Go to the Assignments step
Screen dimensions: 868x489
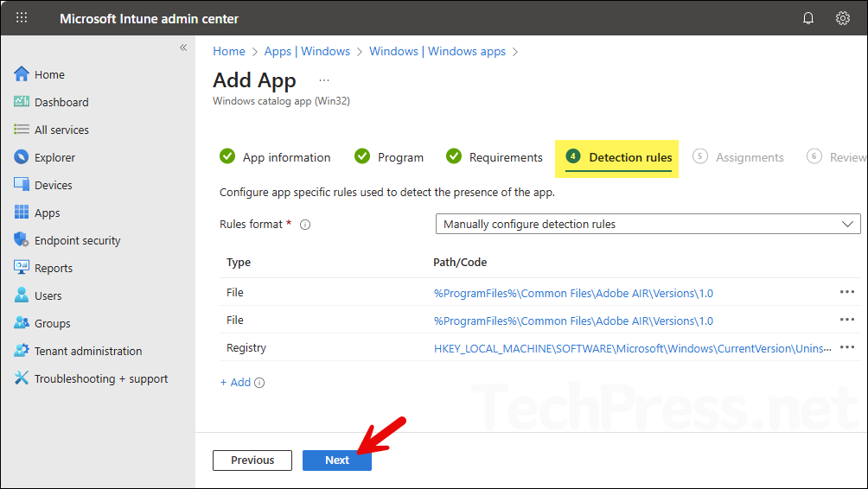coord(738,157)
